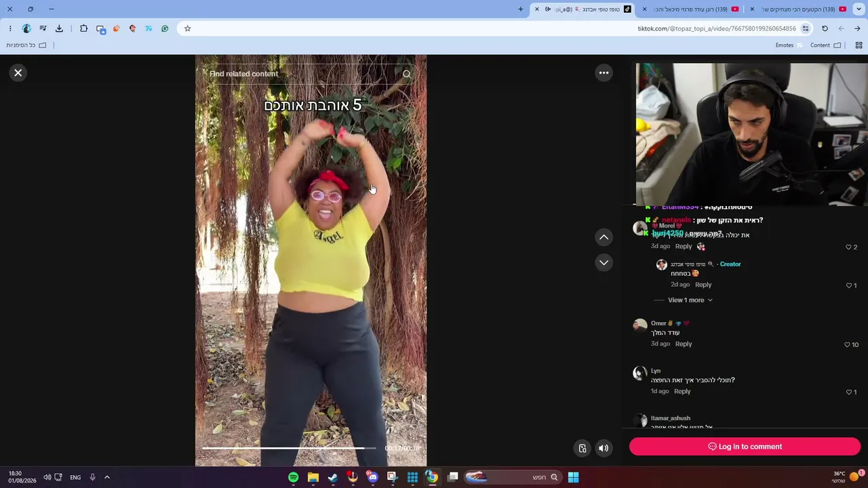The height and width of the screenshot is (488, 868).
Task: Close the TikTok video viewer with X
Action: [18, 73]
